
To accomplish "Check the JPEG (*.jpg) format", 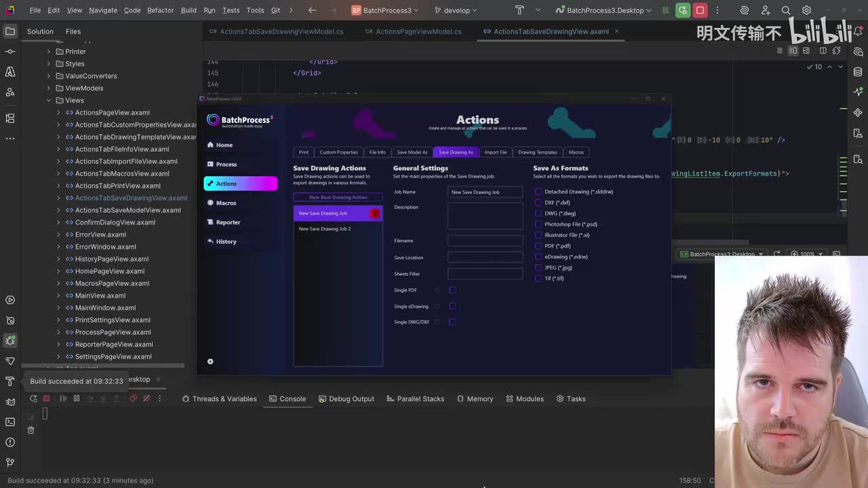I will coord(538,268).
